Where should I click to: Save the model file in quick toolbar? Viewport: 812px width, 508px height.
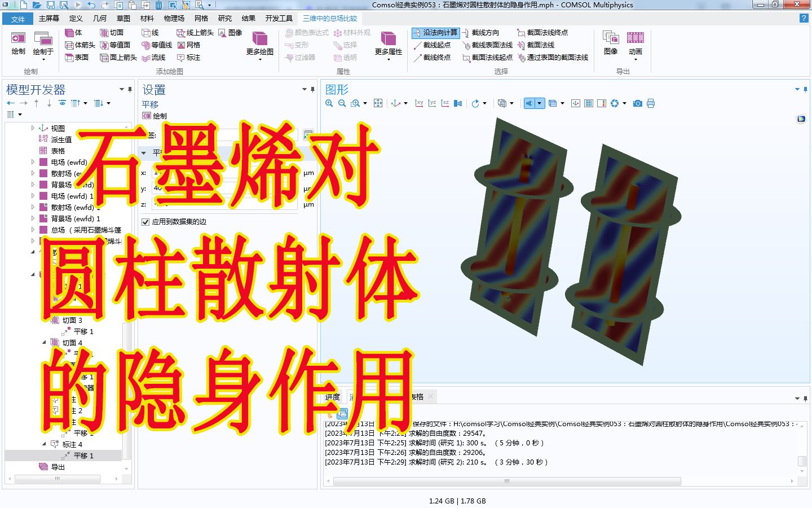(51, 5)
